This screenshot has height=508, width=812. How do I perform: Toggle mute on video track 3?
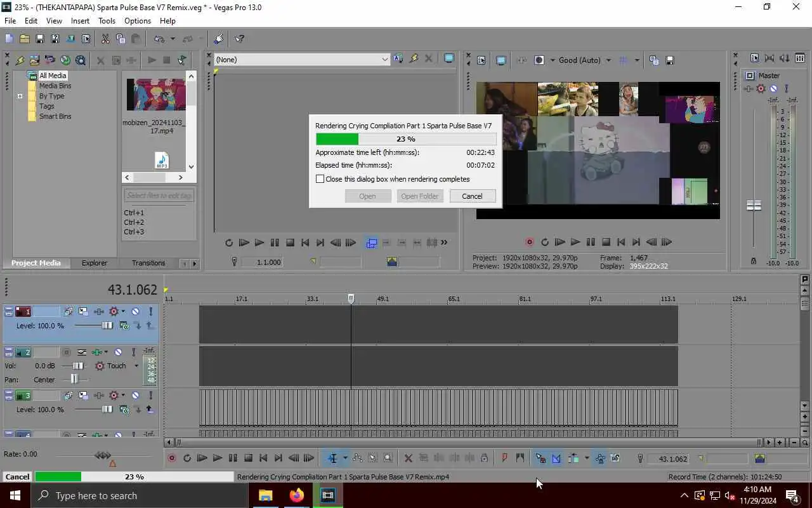[x=135, y=395]
